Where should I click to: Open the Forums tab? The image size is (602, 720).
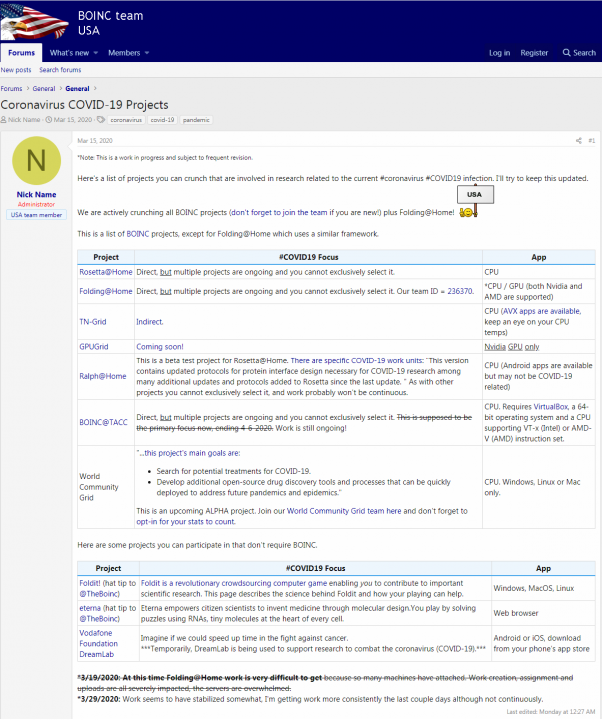21,53
